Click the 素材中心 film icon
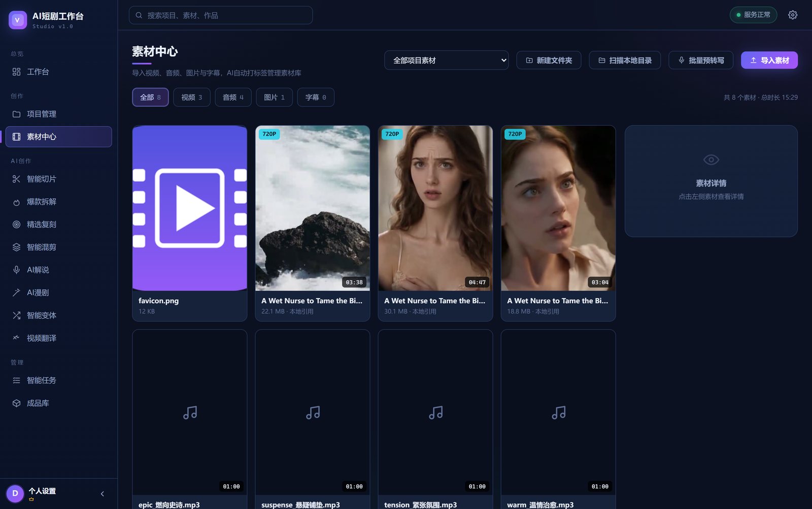The height and width of the screenshot is (509, 812). (16, 137)
